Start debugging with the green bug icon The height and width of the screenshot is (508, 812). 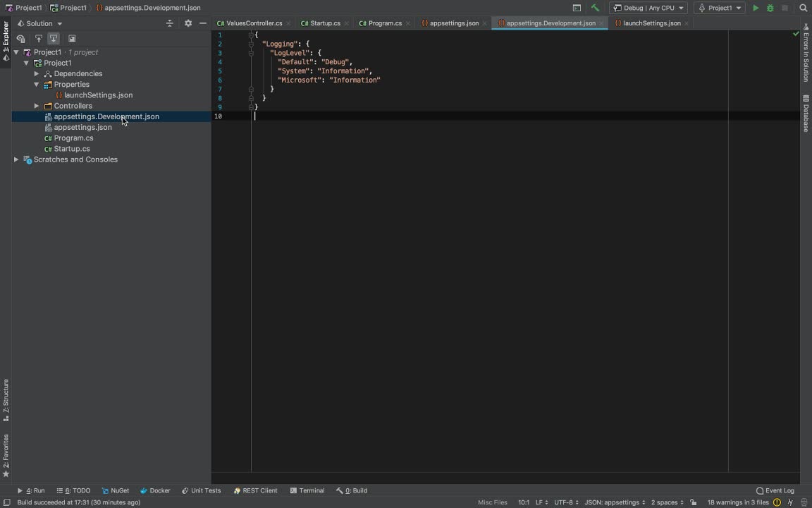click(x=770, y=8)
